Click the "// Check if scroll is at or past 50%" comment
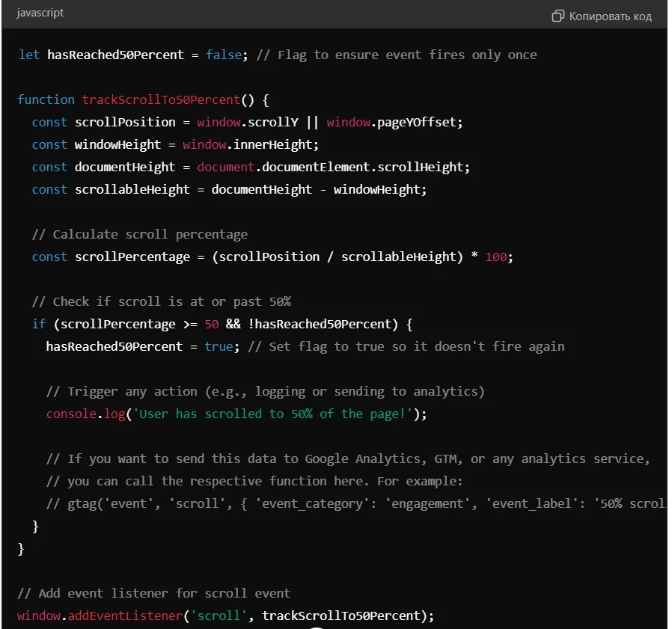The width and height of the screenshot is (672, 629). 161,301
